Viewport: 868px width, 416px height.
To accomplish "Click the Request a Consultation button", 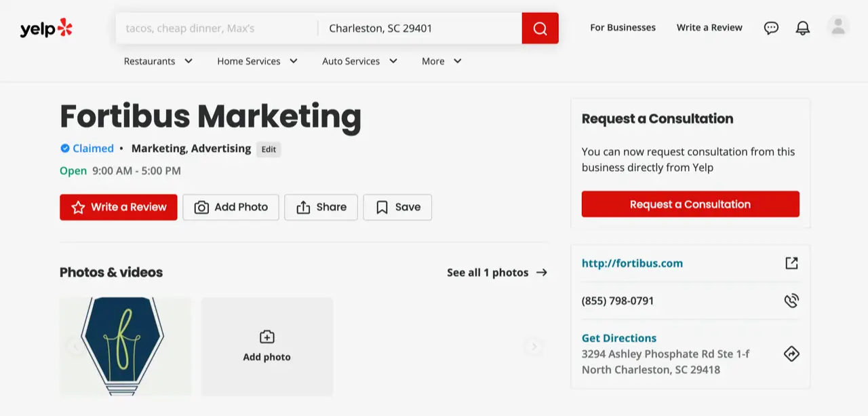I will [690, 204].
